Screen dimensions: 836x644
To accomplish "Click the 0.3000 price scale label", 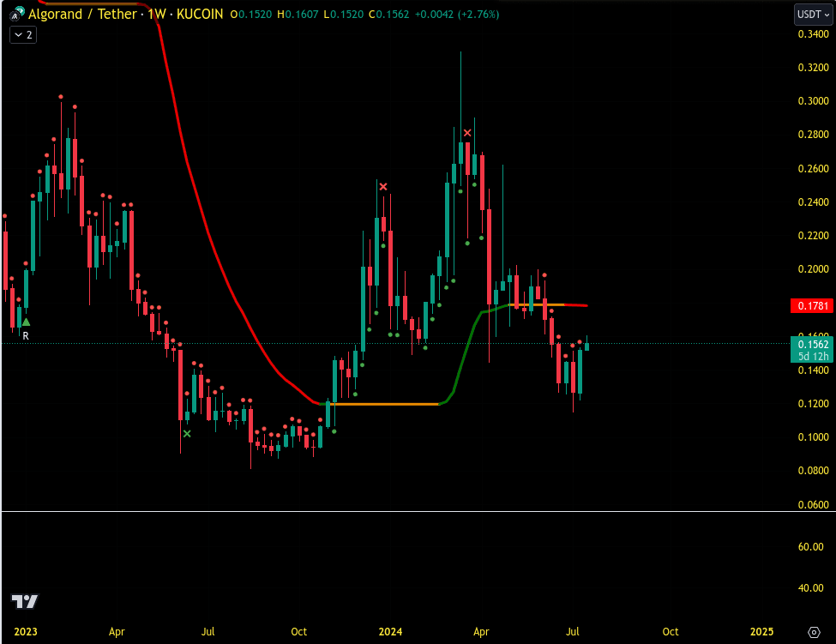I will pyautogui.click(x=813, y=101).
